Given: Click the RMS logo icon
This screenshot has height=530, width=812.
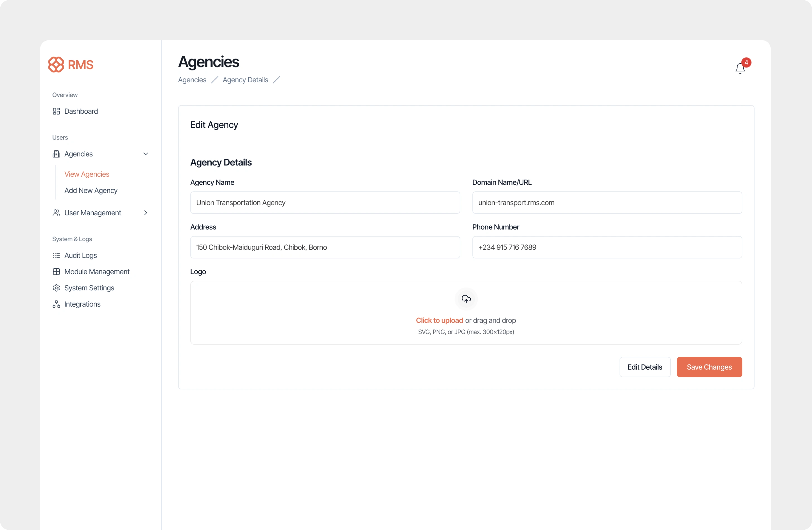Looking at the screenshot, I should 56,64.
